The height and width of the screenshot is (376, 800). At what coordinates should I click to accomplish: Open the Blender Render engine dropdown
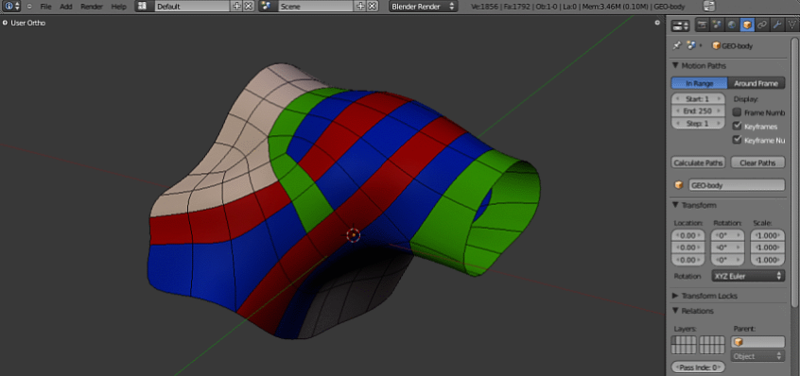click(423, 7)
